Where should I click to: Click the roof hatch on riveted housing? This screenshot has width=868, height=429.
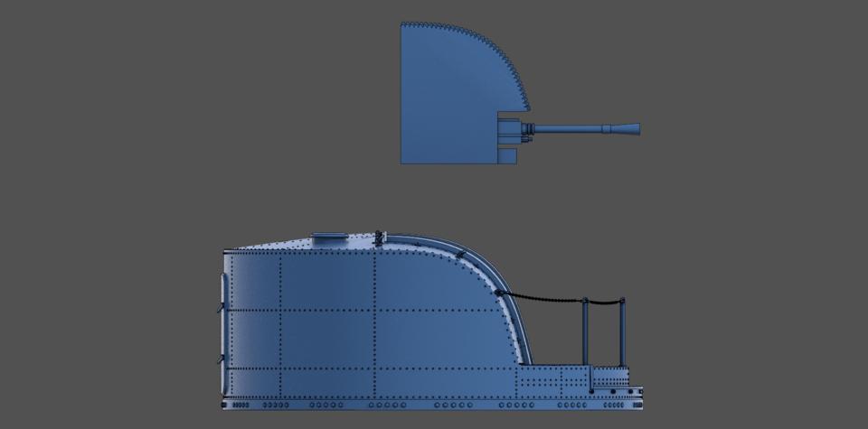[x=330, y=238]
